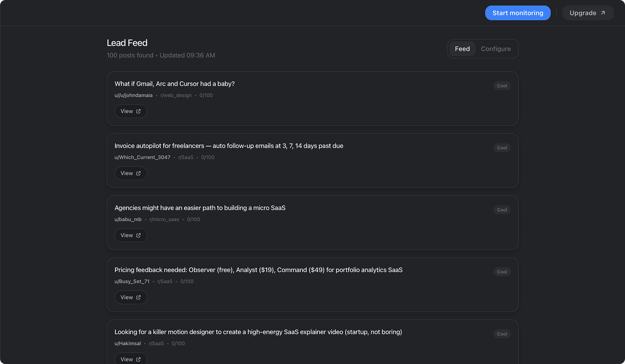Viewport: 625px width, 364px height.
Task: Click the arrow icon beside Upgrade
Action: (x=603, y=13)
